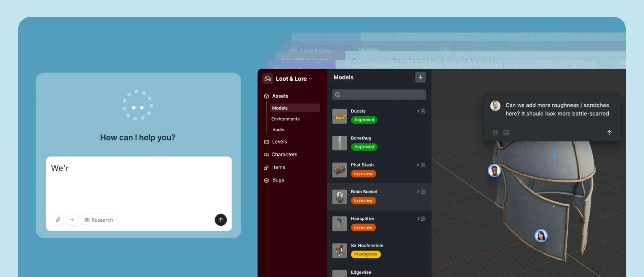This screenshot has width=644, height=277.
Task: Open the Bonethug skeleton thumbnail
Action: (339, 143)
